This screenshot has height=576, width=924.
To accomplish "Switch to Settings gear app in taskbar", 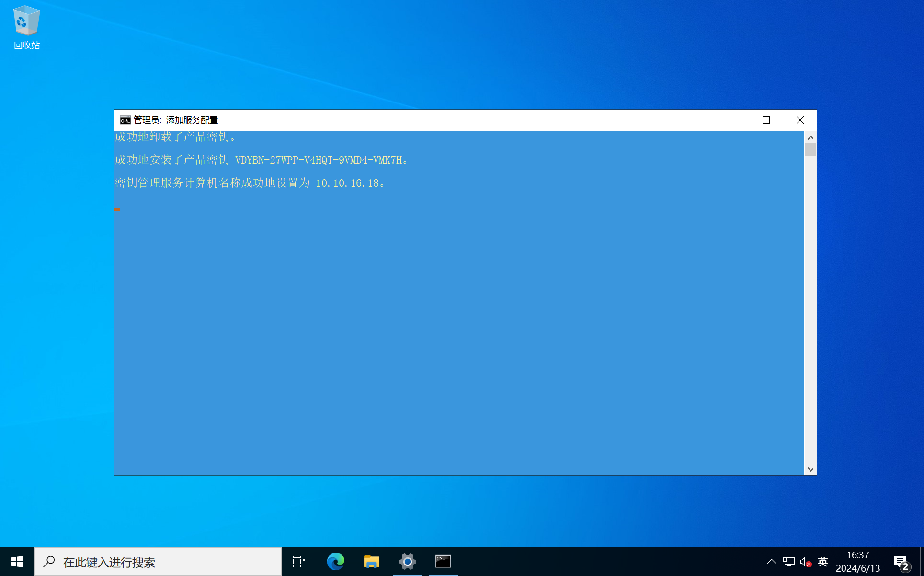I will coord(407,562).
